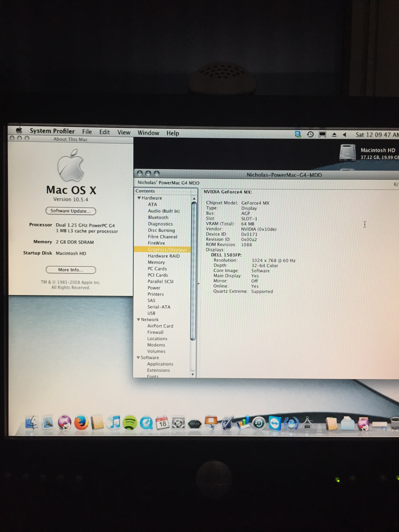Open System Preferences gear icon in dock
Image resolution: width=399 pixels, height=532 pixels.
pyautogui.click(x=178, y=423)
